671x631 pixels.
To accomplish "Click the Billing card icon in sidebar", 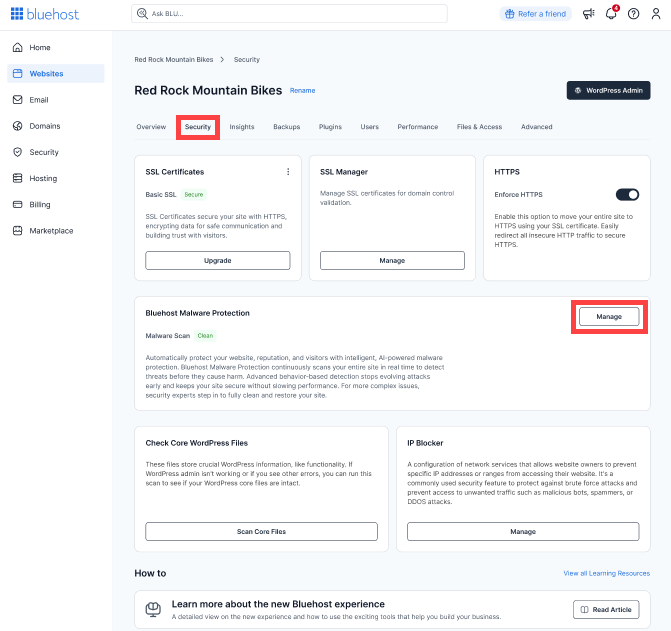I will (x=18, y=204).
